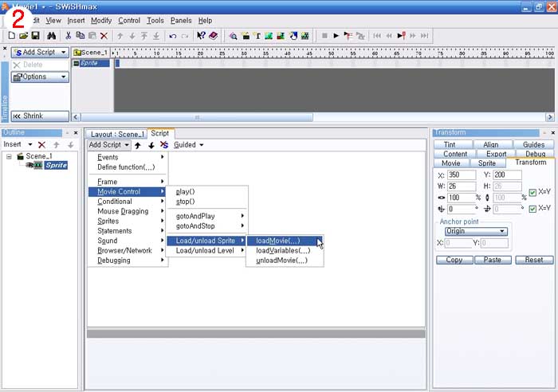Move script up with the up arrow icon

pyautogui.click(x=138, y=145)
